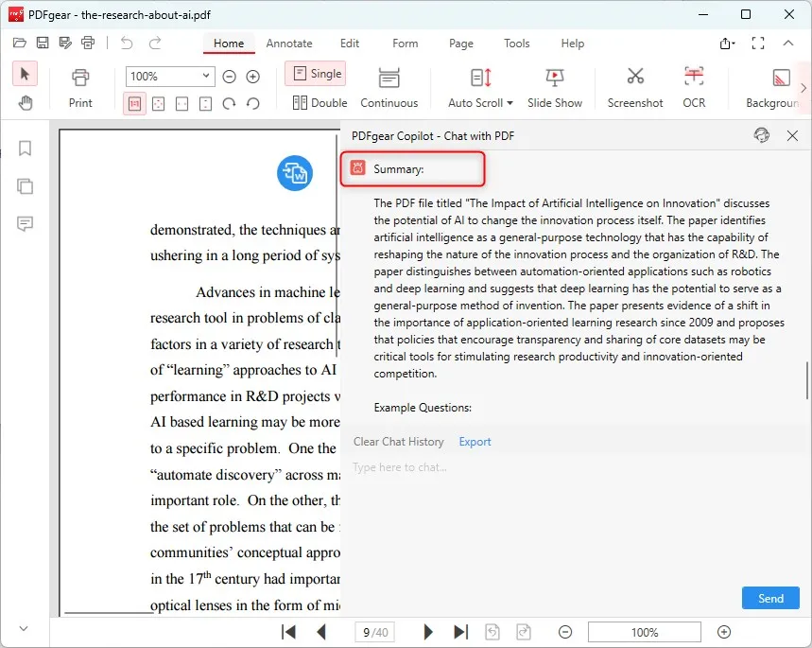This screenshot has width=812, height=648.
Task: Toggle fit height view mode
Action: pos(205,104)
